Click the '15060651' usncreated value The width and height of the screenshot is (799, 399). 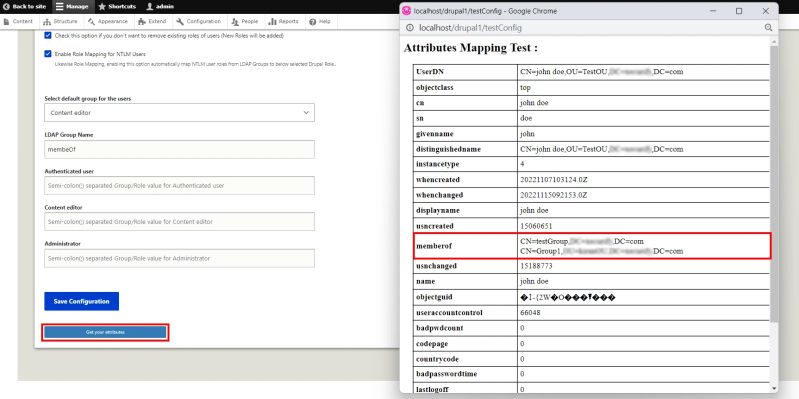(536, 226)
